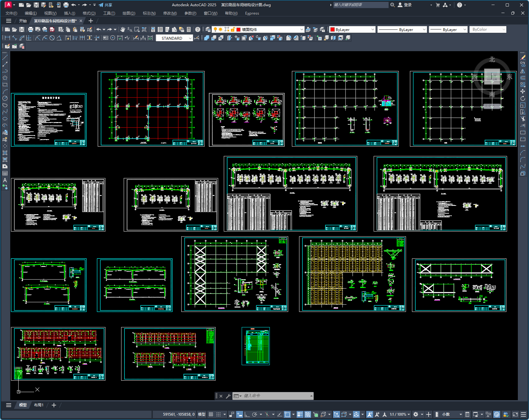Select the Multiline Text tool
The width and height of the screenshot is (529, 420).
pyautogui.click(x=5, y=180)
